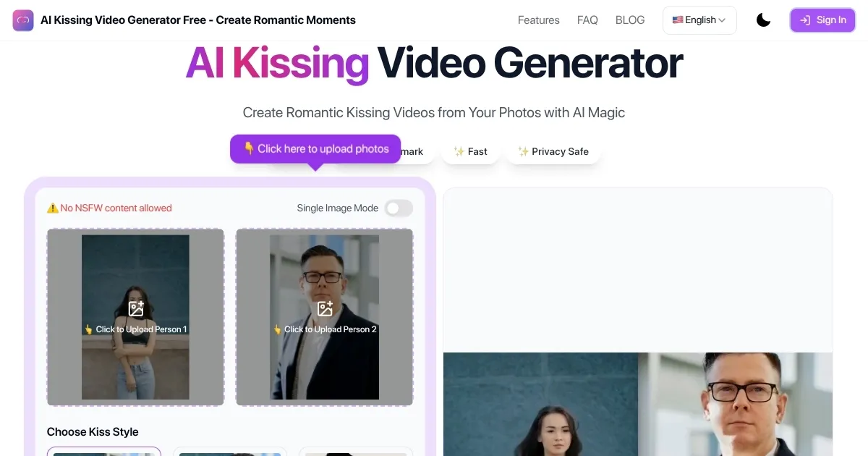Screen dimensions: 868x456
Task: Enable Single Image Mode
Action: pos(399,208)
